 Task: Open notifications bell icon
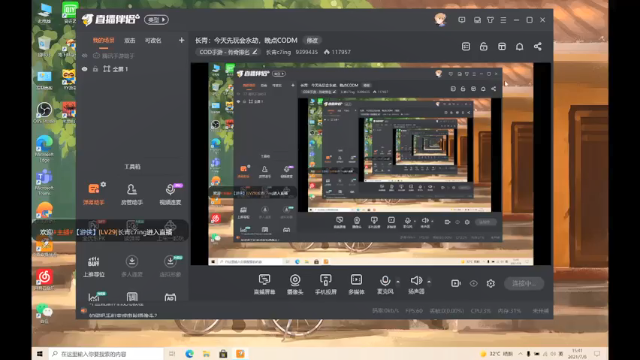tap(520, 47)
